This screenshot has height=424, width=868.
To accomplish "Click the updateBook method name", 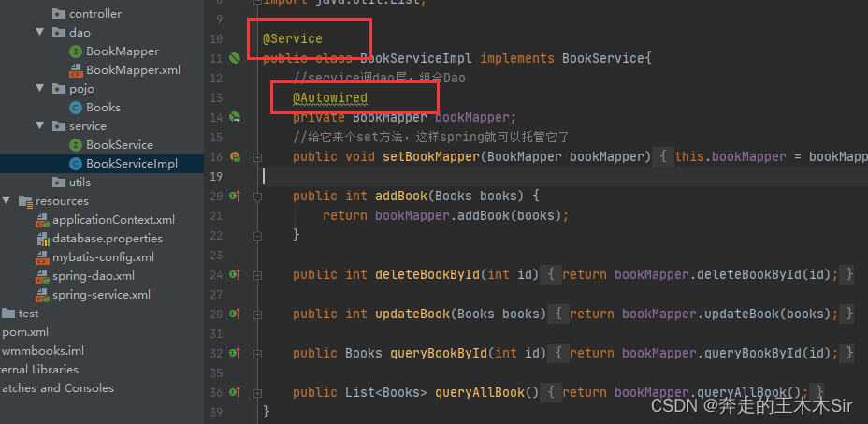I will pyautogui.click(x=412, y=314).
